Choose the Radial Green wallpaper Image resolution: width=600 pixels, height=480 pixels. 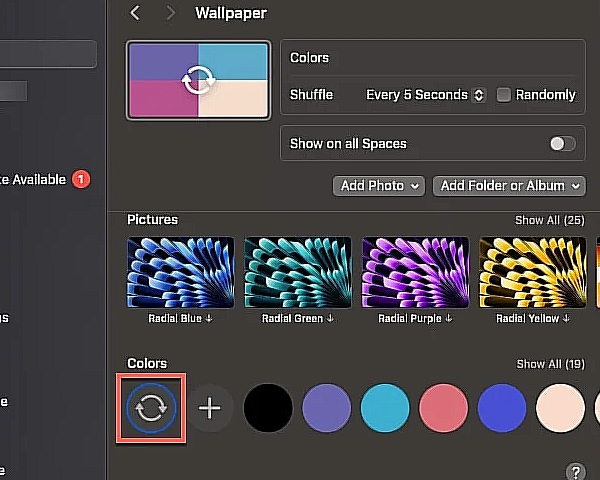[298, 273]
